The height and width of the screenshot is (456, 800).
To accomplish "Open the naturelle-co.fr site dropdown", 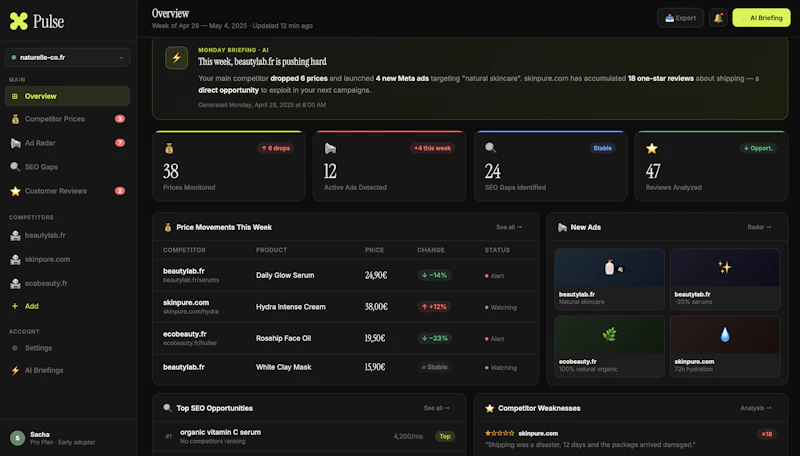I will pos(67,58).
